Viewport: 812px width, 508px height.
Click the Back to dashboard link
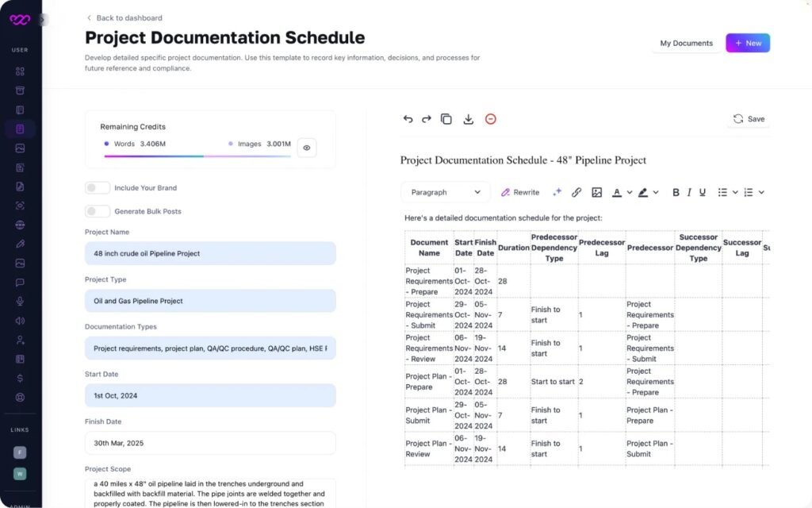coord(124,17)
